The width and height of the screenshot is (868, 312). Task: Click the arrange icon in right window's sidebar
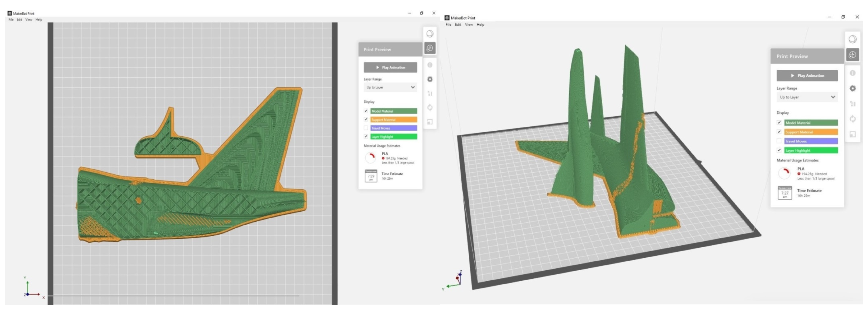pos(853,104)
